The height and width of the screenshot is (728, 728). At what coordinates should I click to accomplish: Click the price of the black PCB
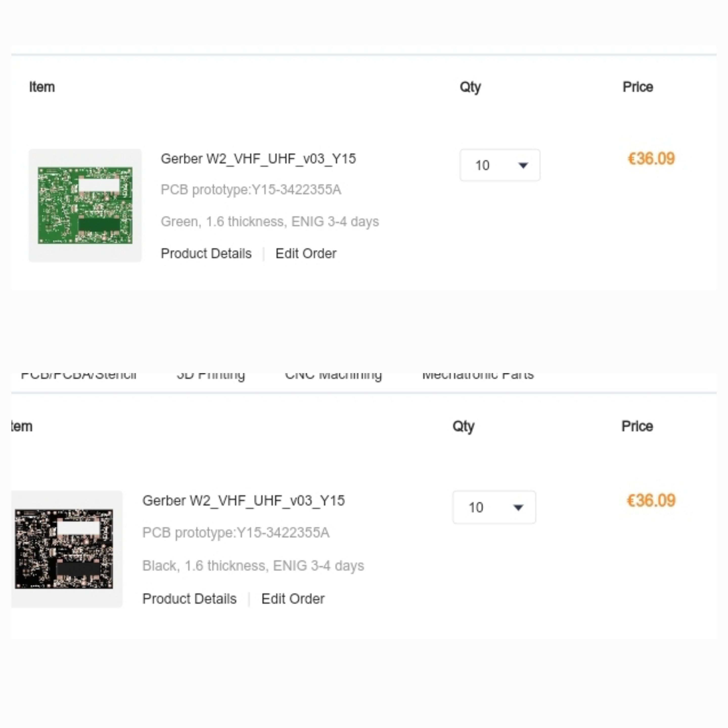[x=651, y=500]
